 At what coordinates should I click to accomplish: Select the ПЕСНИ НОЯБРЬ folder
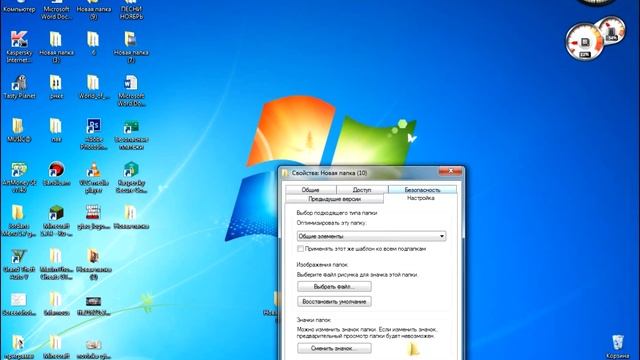131,10
